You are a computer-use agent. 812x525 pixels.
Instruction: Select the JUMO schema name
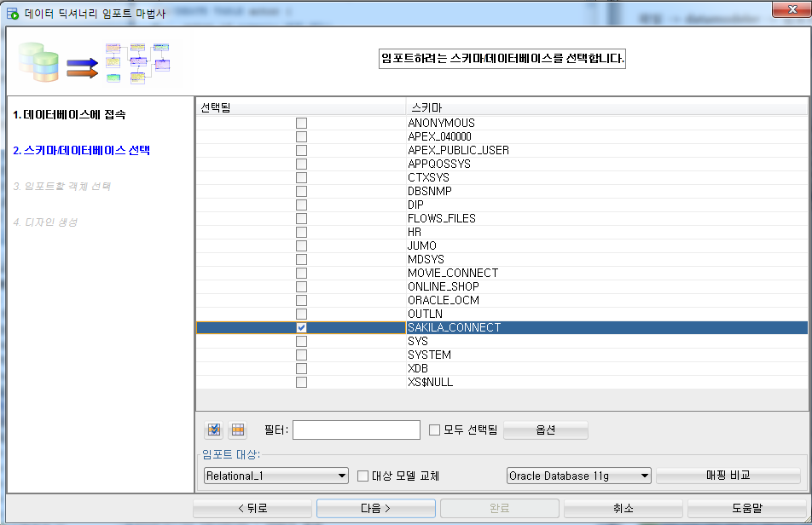(x=422, y=245)
